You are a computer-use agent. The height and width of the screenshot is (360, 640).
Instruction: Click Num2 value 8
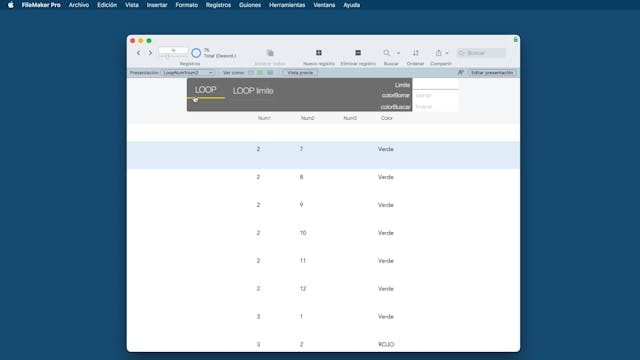coord(301,177)
